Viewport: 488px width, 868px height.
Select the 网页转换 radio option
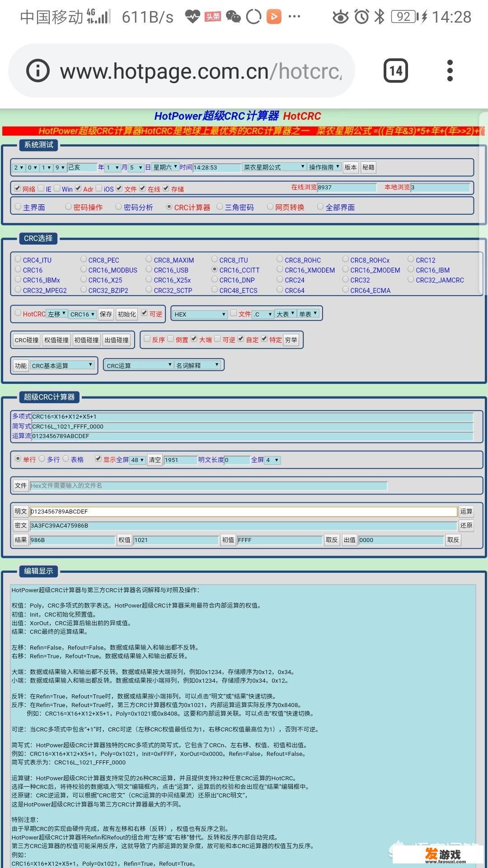[270, 207]
